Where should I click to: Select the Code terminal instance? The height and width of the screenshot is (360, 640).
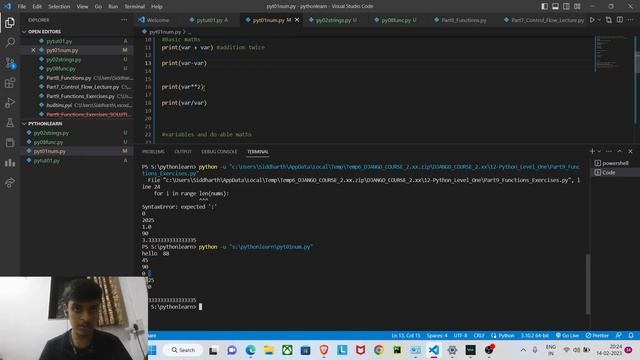click(615, 172)
